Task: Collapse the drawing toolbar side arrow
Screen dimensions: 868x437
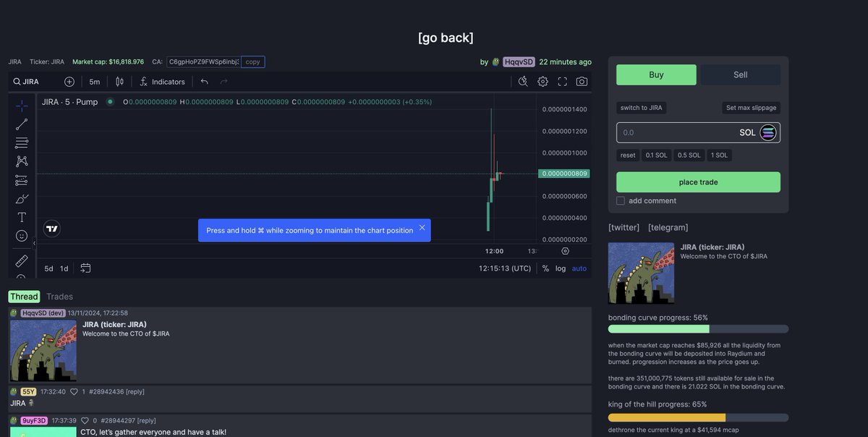Action: 34,243
